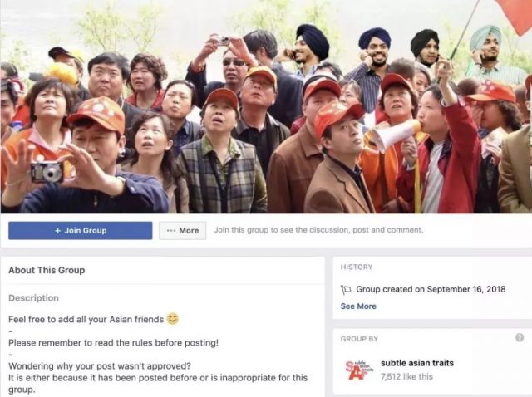The image size is (532, 397).
Task: Open the subtle asian traits page link
Action: (x=417, y=363)
